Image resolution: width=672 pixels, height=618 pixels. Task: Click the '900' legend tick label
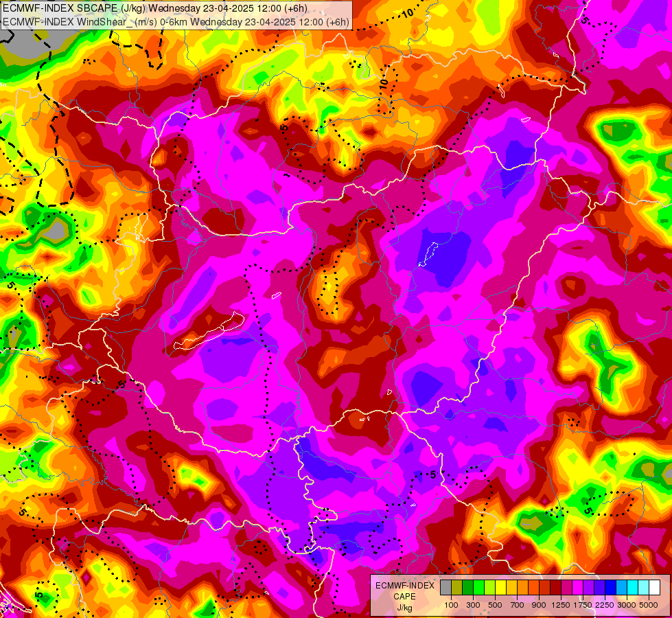pyautogui.click(x=539, y=605)
